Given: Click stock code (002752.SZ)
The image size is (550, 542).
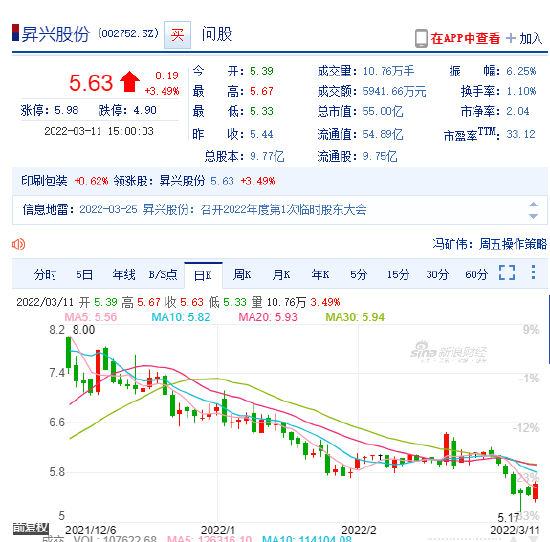Looking at the screenshot, I should pos(128,33).
